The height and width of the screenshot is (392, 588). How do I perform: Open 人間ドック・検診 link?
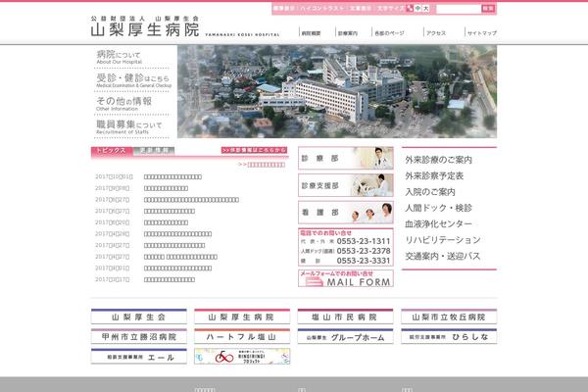[438, 208]
